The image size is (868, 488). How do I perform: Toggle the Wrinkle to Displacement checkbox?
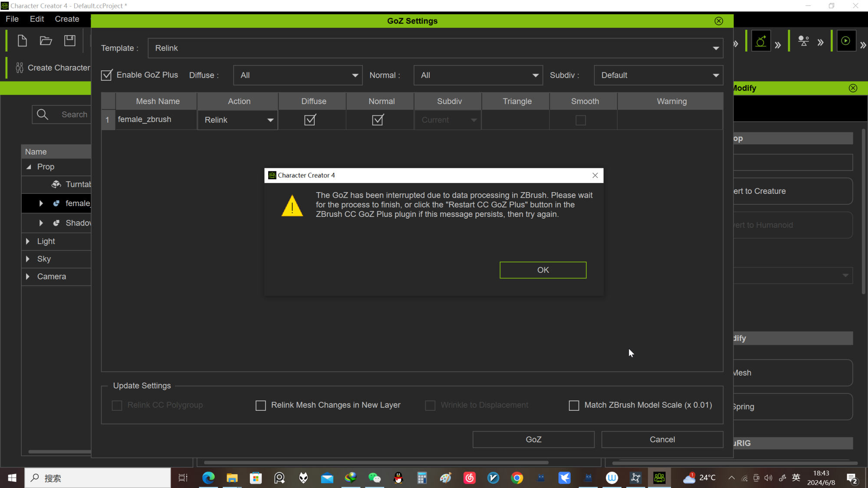(430, 405)
